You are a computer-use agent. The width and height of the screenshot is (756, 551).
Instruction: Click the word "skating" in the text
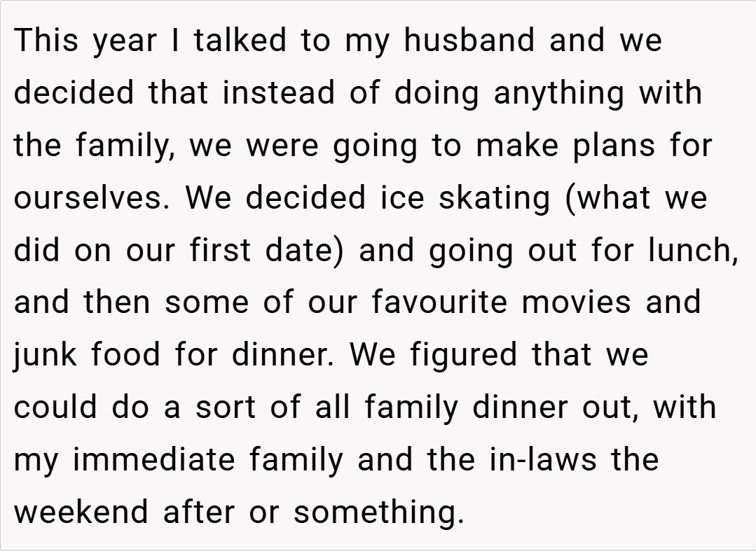tap(494, 198)
